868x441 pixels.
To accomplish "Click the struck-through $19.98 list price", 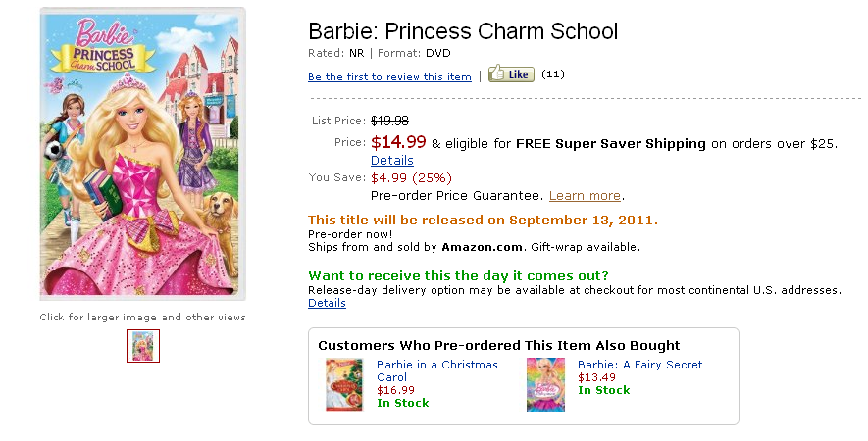I will click(x=389, y=121).
